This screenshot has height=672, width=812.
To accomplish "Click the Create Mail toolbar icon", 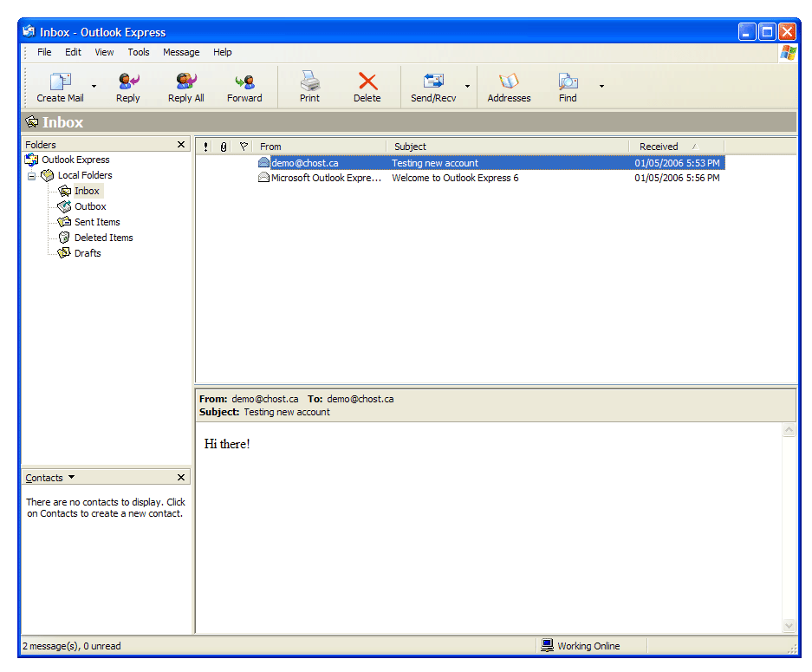I will point(60,87).
